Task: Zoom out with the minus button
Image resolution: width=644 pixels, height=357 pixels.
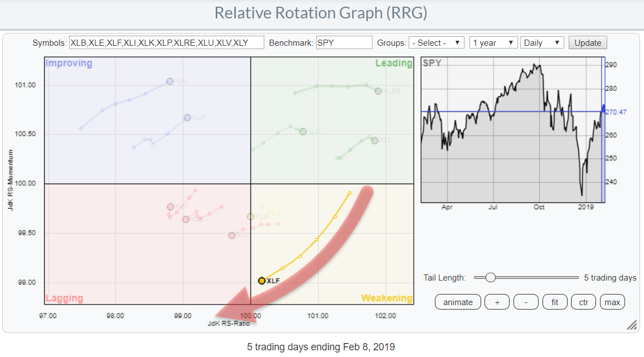Action: tap(526, 302)
